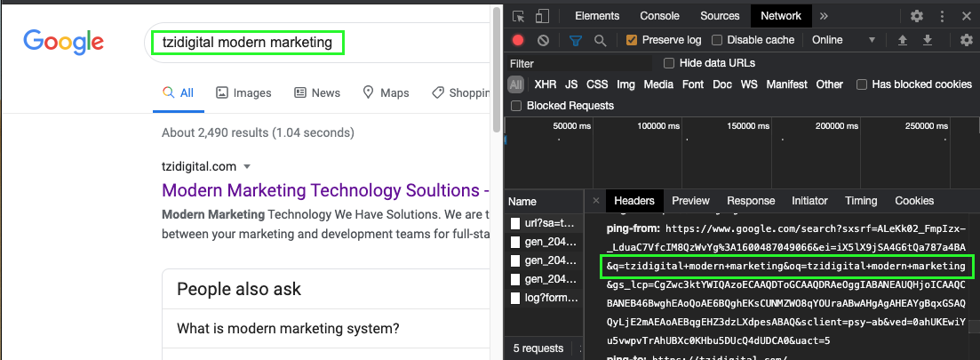
Task: Stop recording the network log
Action: (518, 40)
